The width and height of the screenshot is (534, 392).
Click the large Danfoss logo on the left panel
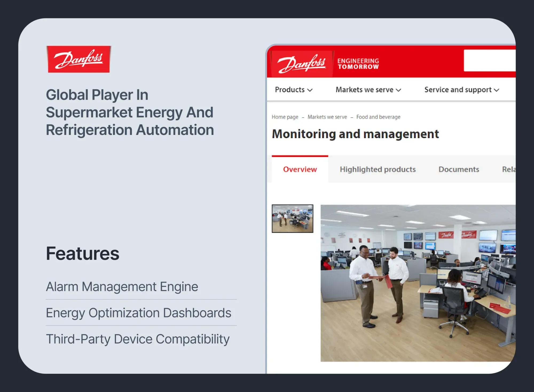coord(79,59)
